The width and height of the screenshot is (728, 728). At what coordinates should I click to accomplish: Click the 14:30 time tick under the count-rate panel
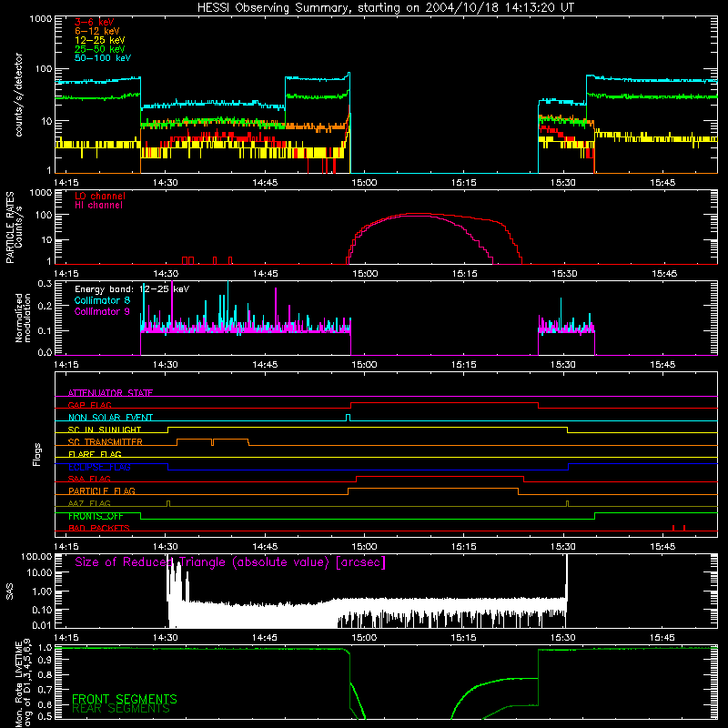pos(166,183)
